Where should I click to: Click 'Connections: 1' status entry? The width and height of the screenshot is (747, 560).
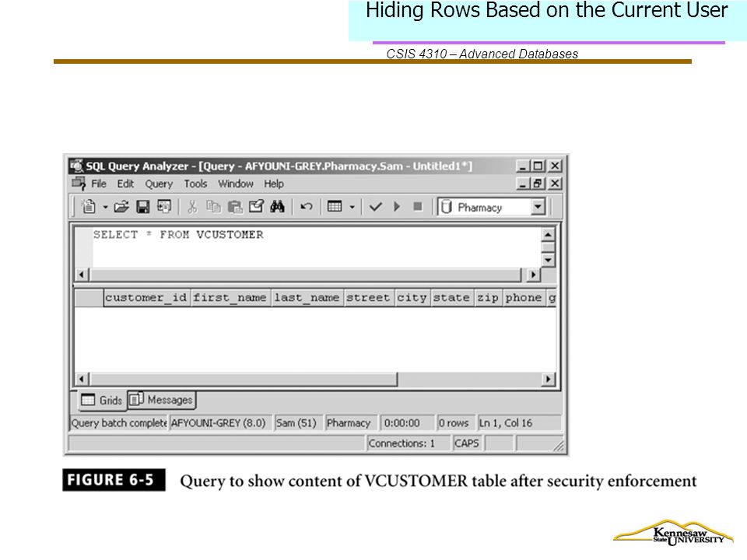click(x=402, y=443)
